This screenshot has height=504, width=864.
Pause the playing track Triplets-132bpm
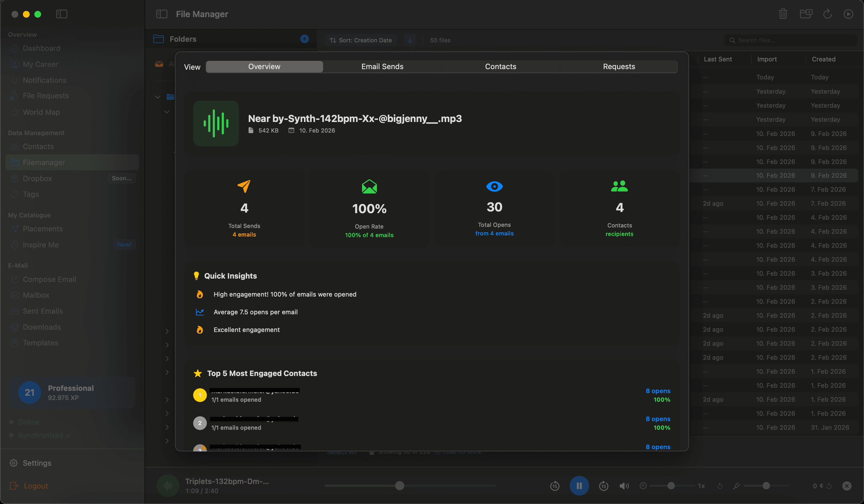click(x=579, y=485)
